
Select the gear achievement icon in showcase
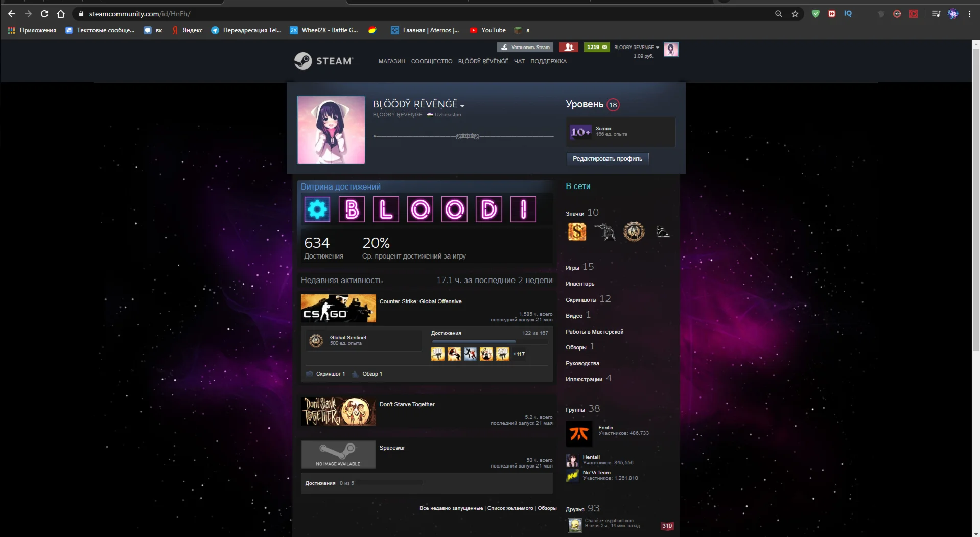tap(317, 209)
